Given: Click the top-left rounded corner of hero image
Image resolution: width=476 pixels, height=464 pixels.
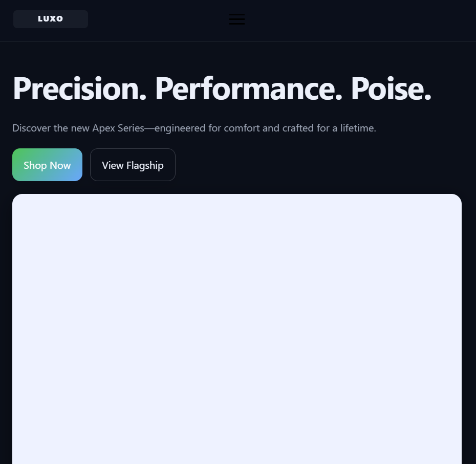Looking at the screenshot, I should (16, 197).
